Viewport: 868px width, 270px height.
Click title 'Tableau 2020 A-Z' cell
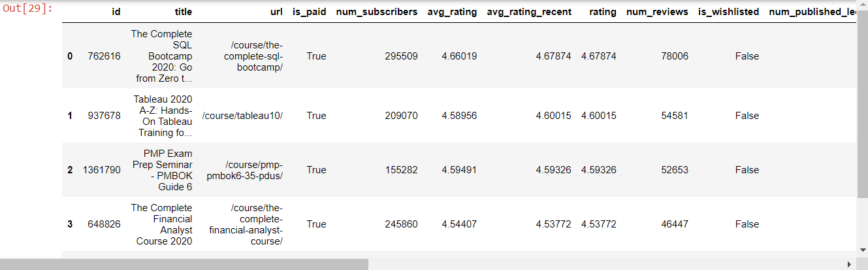(163, 116)
